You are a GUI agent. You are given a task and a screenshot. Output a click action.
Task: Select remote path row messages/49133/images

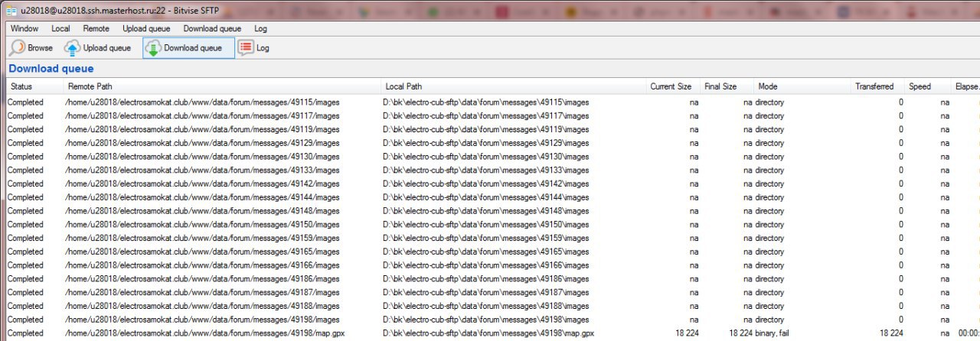pyautogui.click(x=203, y=170)
